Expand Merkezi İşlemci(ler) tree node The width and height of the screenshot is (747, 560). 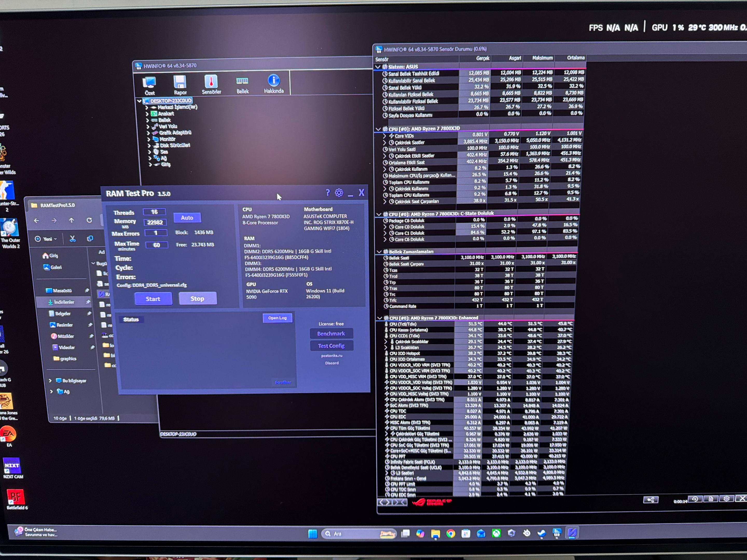(x=147, y=107)
